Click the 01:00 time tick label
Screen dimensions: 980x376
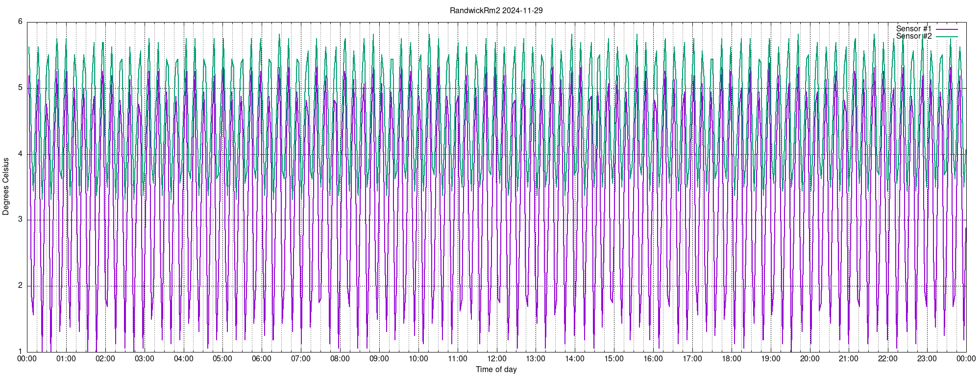(66, 358)
